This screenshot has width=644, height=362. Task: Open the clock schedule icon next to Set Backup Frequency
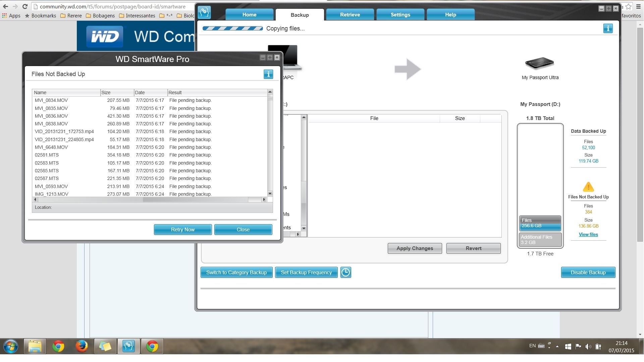point(345,273)
